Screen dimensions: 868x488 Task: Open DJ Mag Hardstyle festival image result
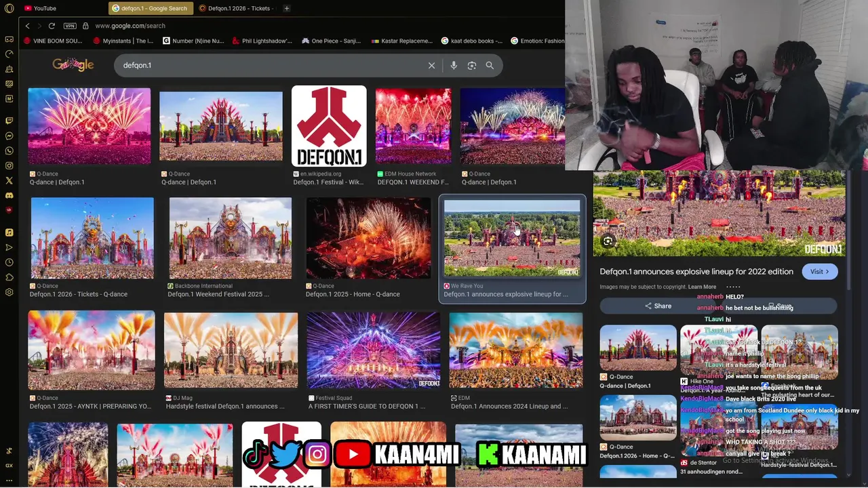tap(231, 350)
